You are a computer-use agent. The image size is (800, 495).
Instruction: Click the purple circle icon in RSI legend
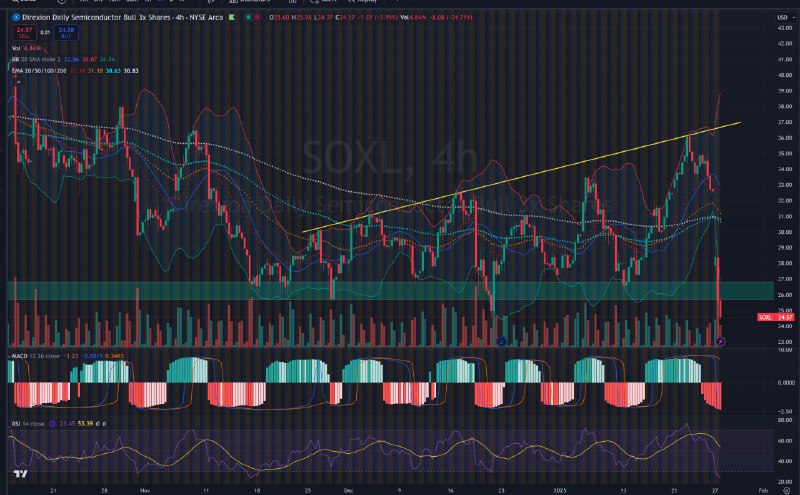point(53,424)
